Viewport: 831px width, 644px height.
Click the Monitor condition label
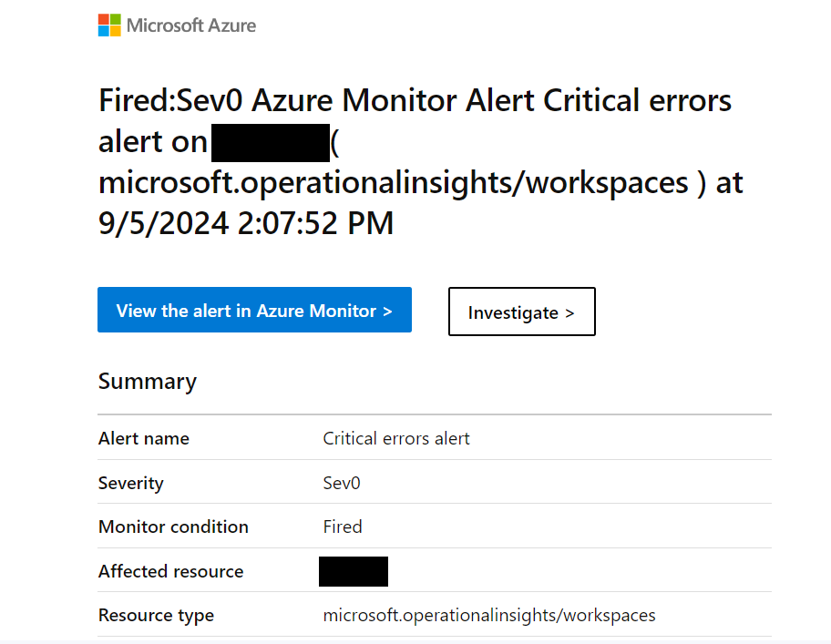click(173, 527)
